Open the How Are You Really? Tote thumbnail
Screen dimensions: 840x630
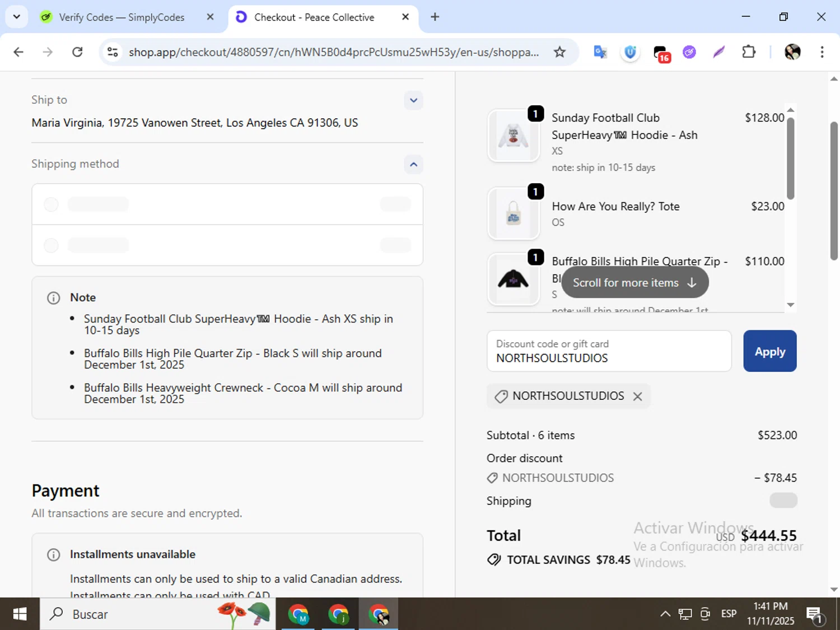click(x=514, y=214)
